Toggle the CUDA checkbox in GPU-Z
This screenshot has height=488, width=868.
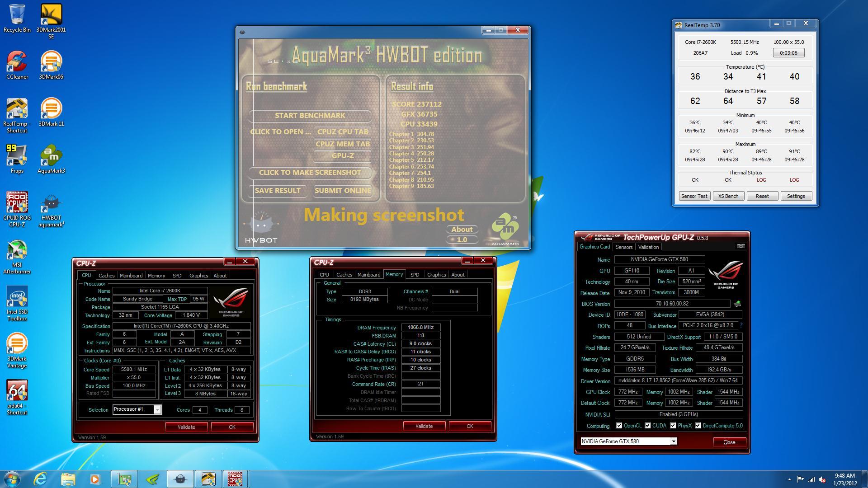tap(647, 426)
